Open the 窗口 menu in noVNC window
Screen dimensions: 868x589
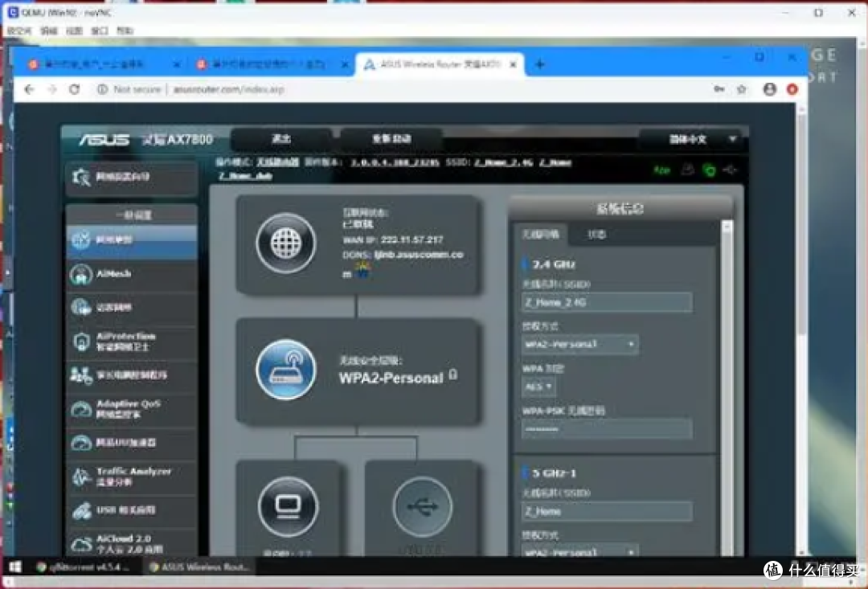pyautogui.click(x=100, y=31)
